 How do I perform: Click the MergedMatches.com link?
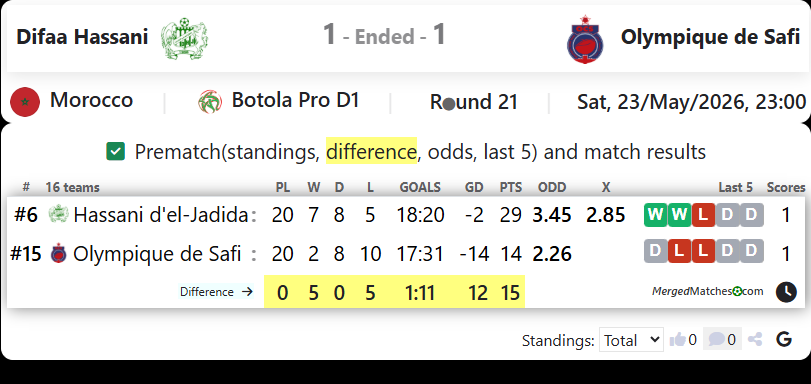[x=708, y=291]
